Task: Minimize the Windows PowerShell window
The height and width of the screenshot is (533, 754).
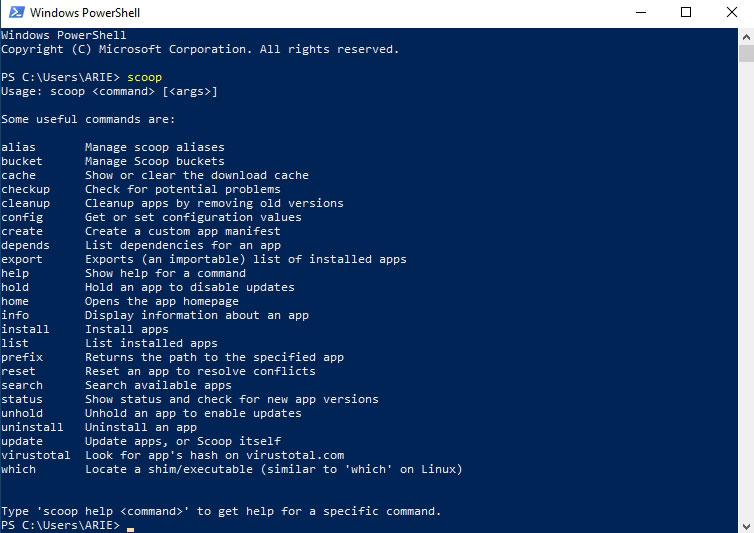Action: pos(641,13)
